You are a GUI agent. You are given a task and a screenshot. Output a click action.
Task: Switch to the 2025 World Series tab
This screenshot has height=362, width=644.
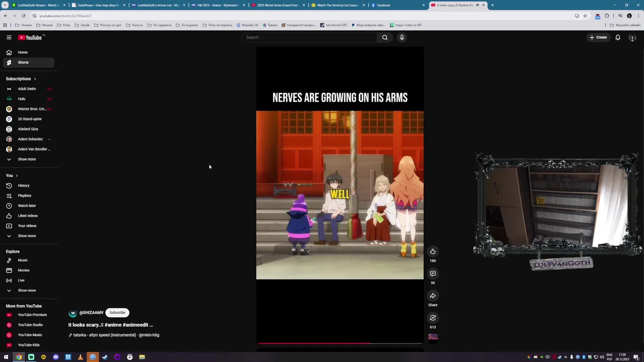tap(277, 5)
